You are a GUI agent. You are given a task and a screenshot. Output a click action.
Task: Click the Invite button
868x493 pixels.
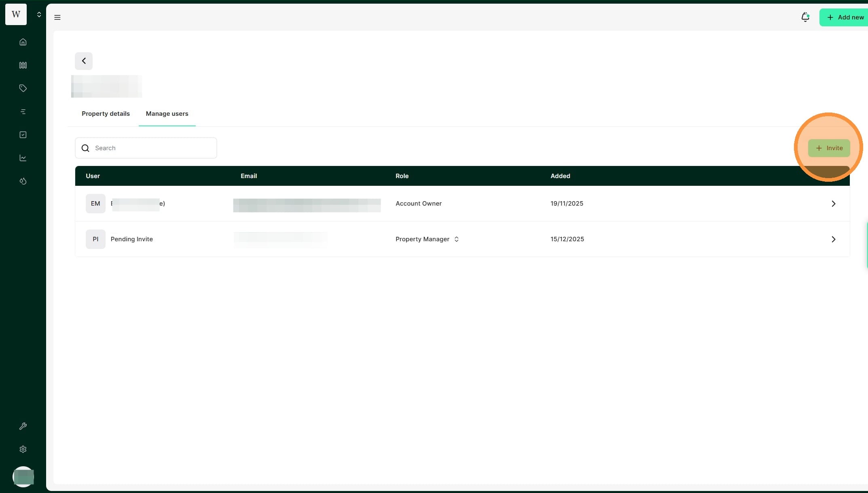(829, 148)
